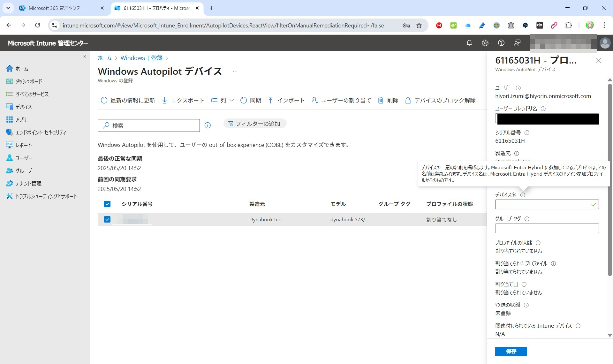Click info icon next to デバイス名 label
This screenshot has width=613, height=364.
click(x=523, y=195)
